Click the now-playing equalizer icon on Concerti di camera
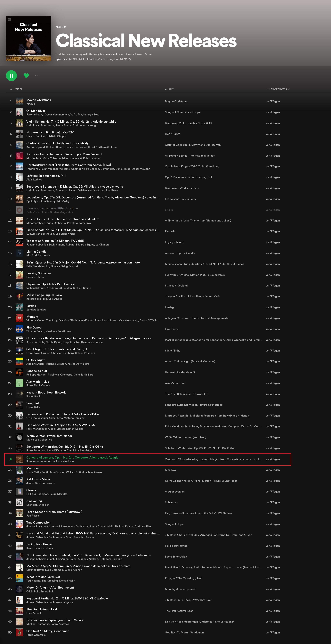This screenshot has width=331, height=644. click(x=11, y=459)
